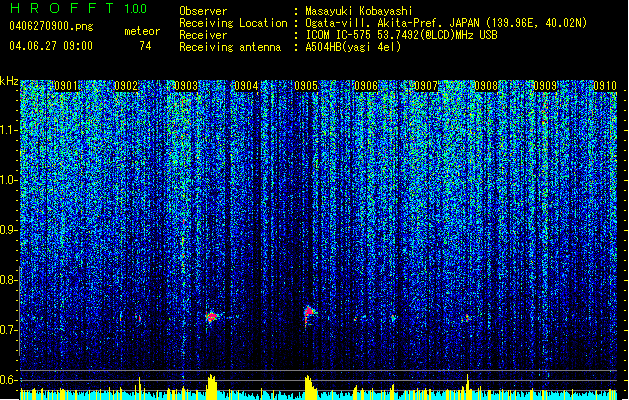Click time marker 0910

(605, 86)
